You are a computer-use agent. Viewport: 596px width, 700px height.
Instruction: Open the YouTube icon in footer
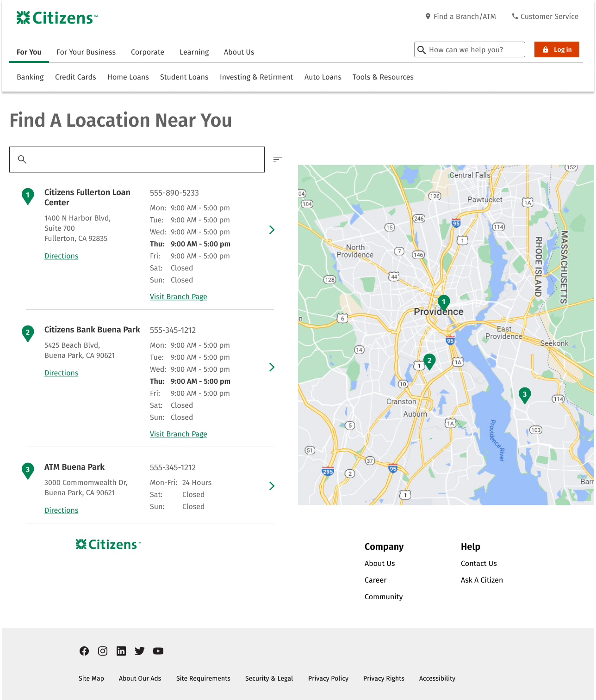158,651
